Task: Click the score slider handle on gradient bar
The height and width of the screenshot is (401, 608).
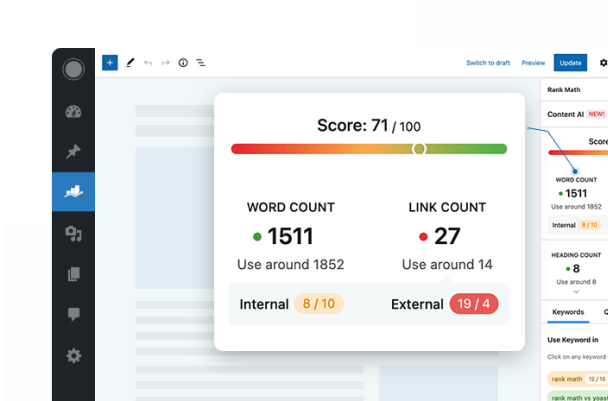Action: [419, 149]
